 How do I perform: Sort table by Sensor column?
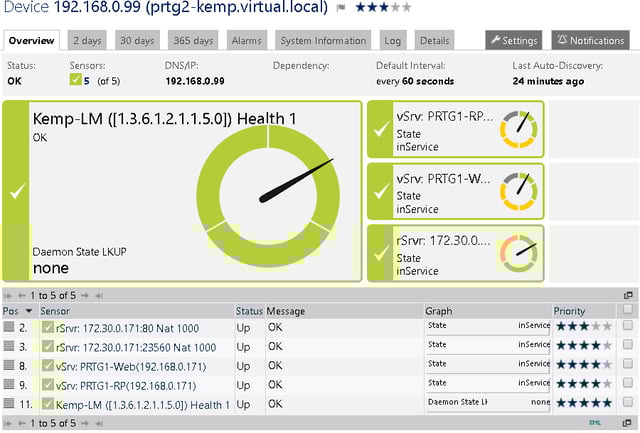55,311
